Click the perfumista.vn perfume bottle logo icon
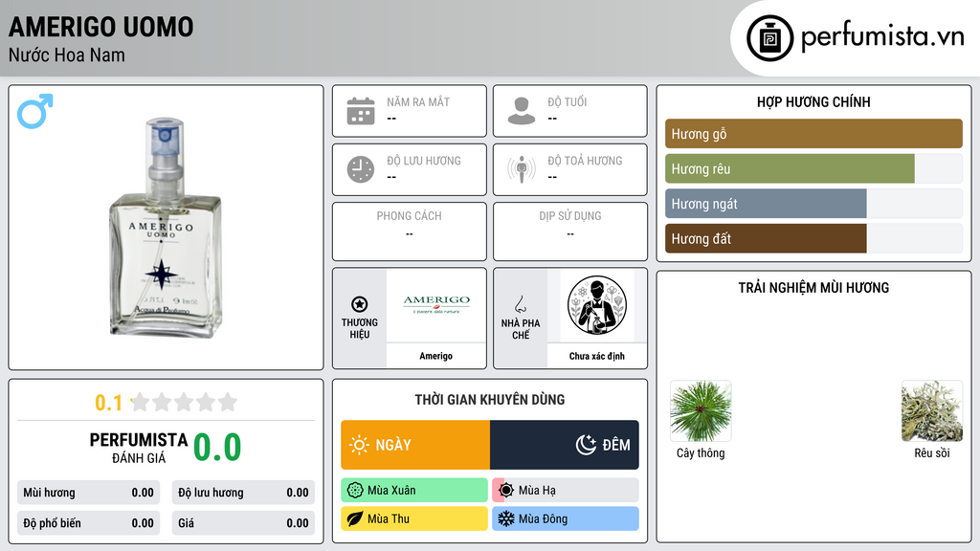The image size is (980, 551). 769,38
